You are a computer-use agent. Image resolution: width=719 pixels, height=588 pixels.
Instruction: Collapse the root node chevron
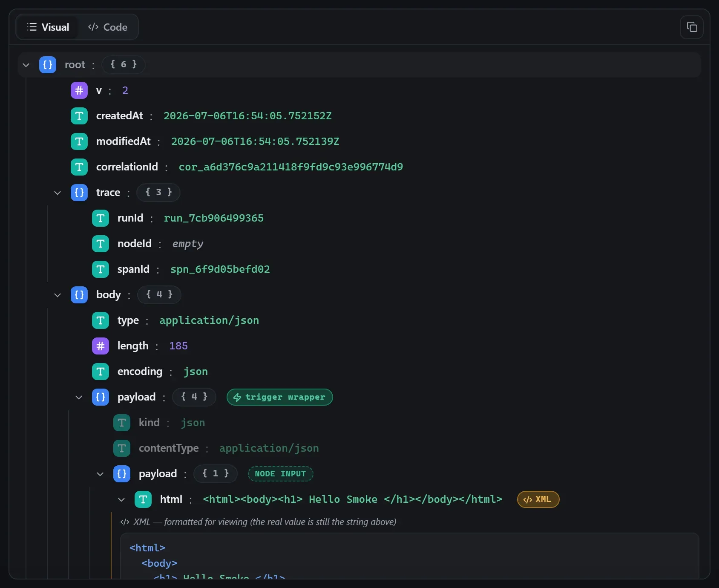pyautogui.click(x=26, y=65)
